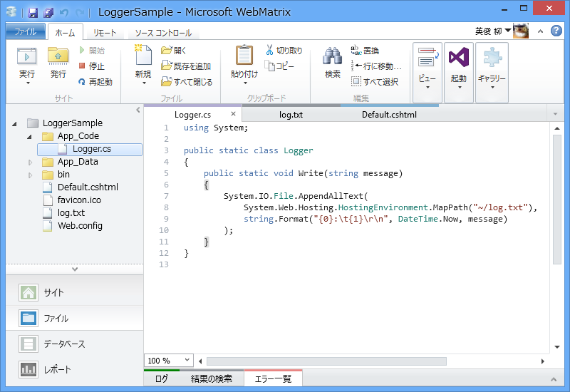Viewport: 570px width, 392px height.
Task: Open the ログ (Log) bottom tab
Action: pos(162,378)
